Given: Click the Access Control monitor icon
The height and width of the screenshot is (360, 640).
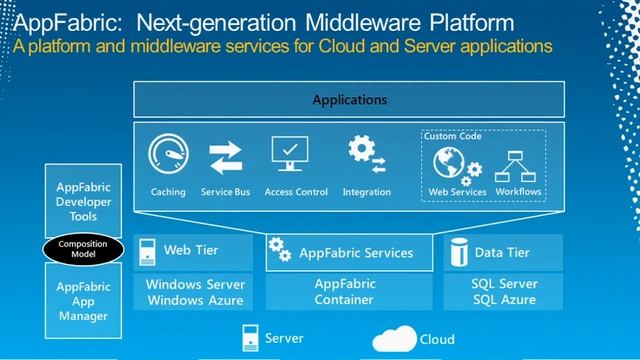Looking at the screenshot, I should [x=290, y=153].
